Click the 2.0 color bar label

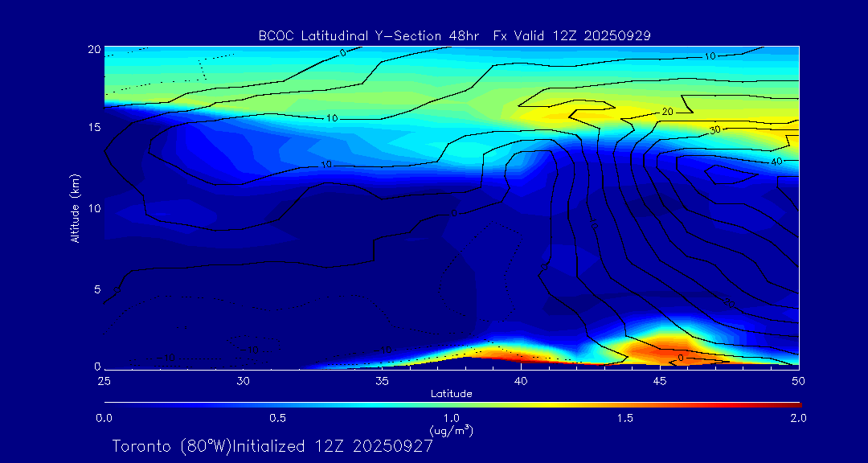[x=797, y=418]
